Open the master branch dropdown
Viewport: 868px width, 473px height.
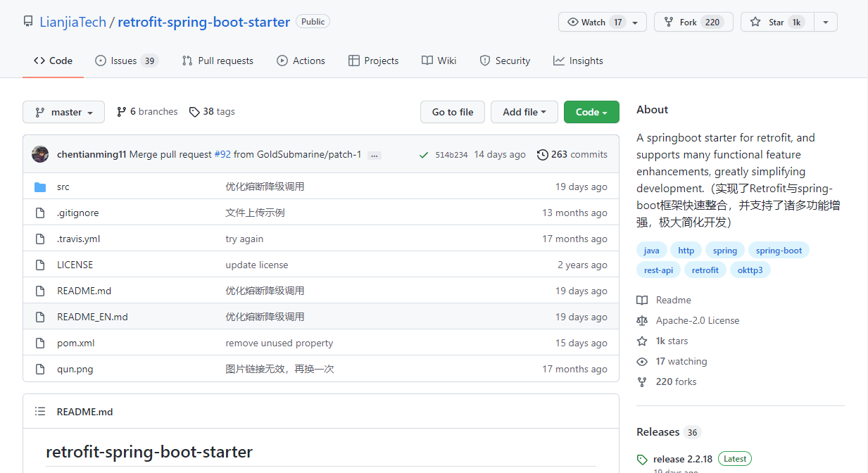pyautogui.click(x=63, y=111)
